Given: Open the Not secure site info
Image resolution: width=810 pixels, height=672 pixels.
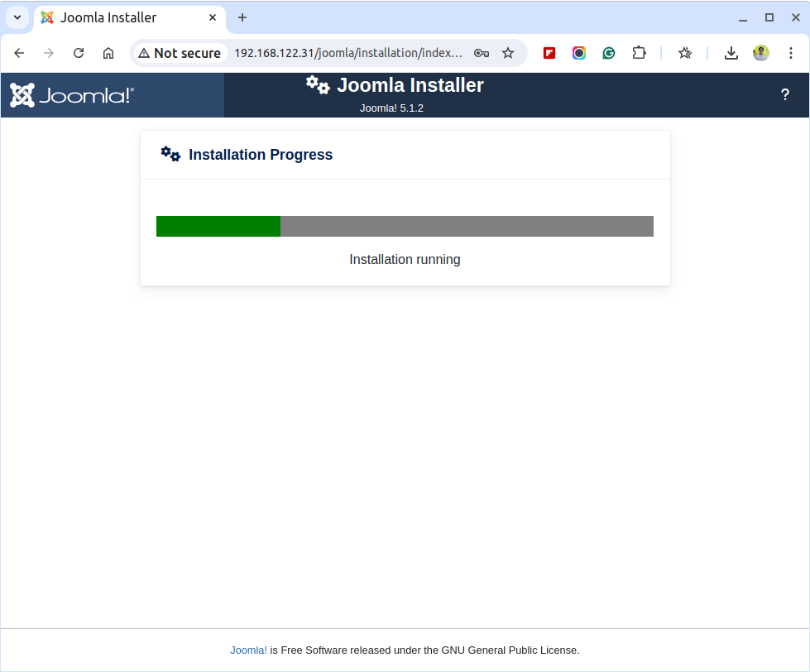Looking at the screenshot, I should tap(180, 53).
